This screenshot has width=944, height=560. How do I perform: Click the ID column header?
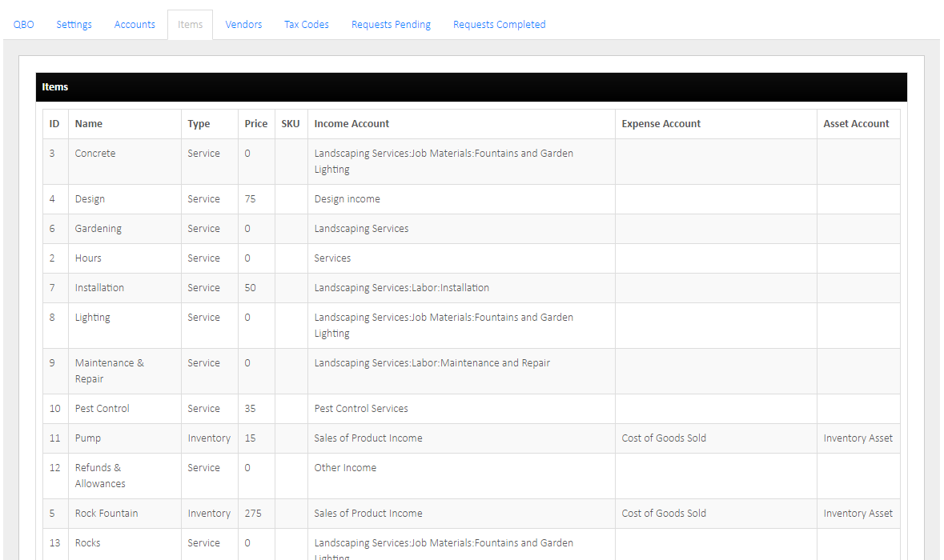[x=54, y=124]
